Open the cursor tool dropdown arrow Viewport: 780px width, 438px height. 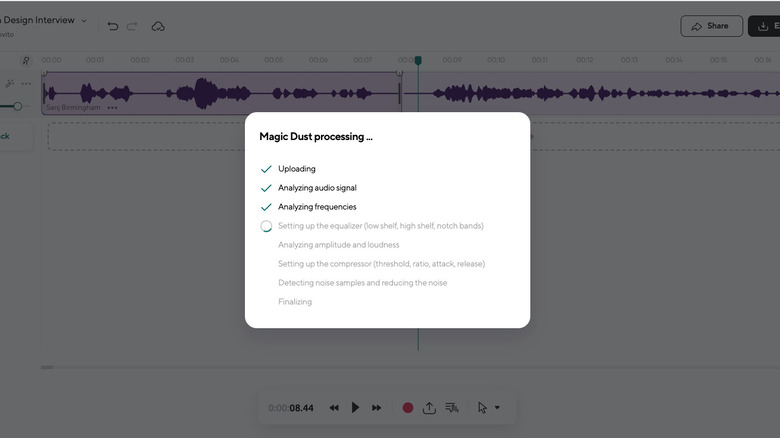tap(497, 408)
